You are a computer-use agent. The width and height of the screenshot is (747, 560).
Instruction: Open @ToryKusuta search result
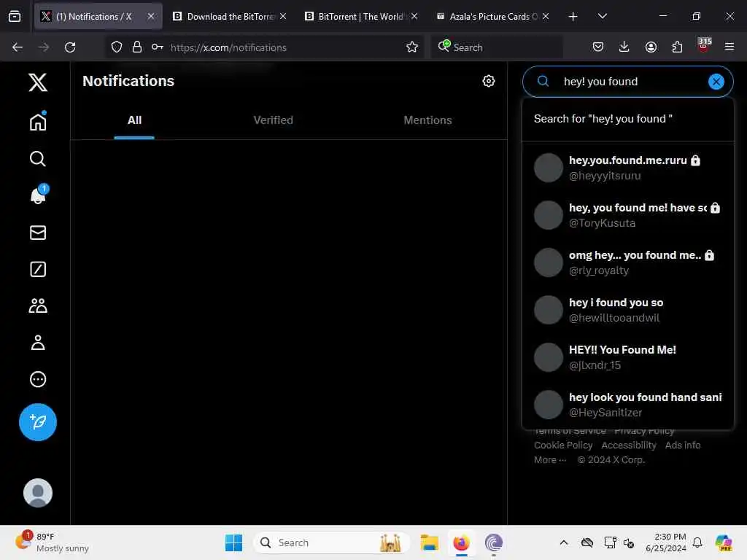pos(627,215)
